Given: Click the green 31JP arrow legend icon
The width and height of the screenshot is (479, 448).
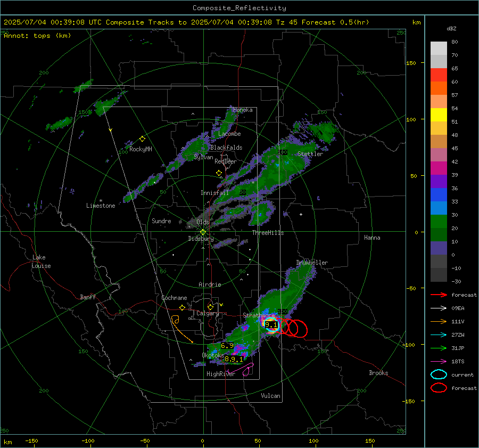Looking at the screenshot, I should pos(439,348).
